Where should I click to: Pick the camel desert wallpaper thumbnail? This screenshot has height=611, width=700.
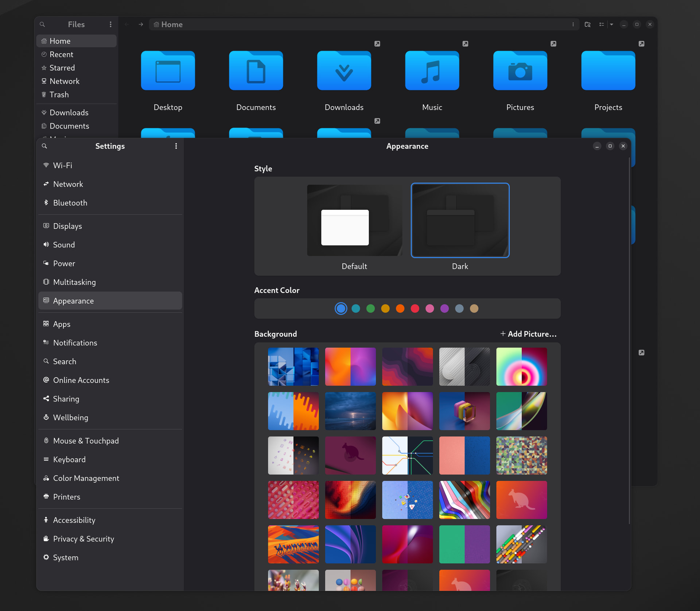click(293, 544)
